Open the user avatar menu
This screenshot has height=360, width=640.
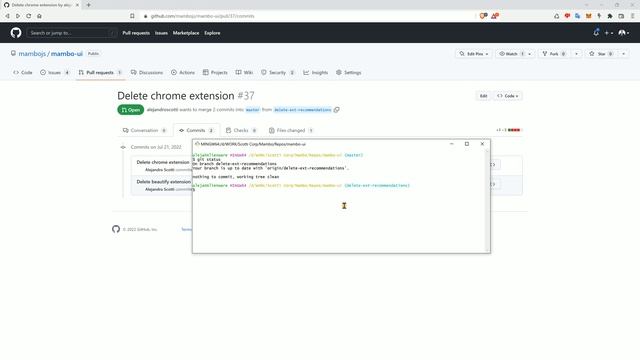624,33
